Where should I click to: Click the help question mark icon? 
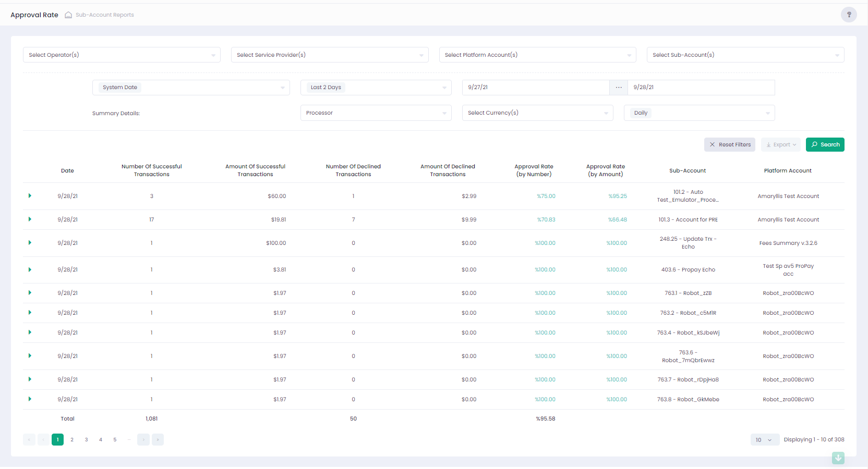[x=848, y=15]
